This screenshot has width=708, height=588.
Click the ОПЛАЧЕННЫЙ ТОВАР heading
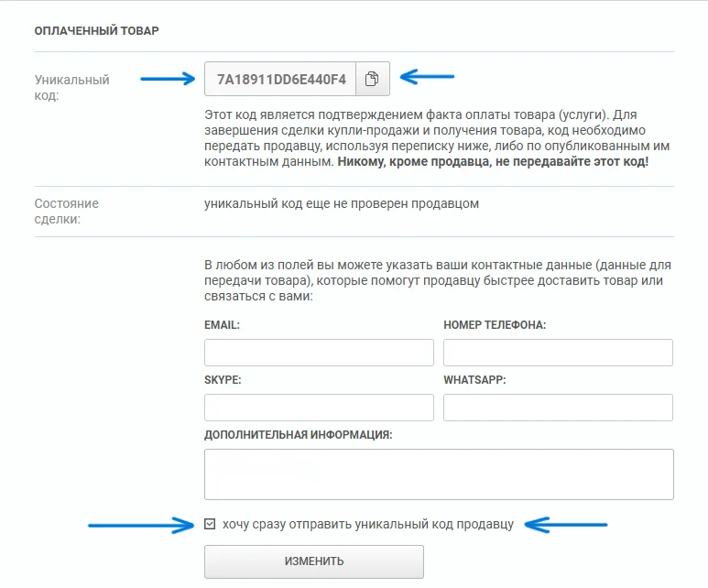(96, 31)
